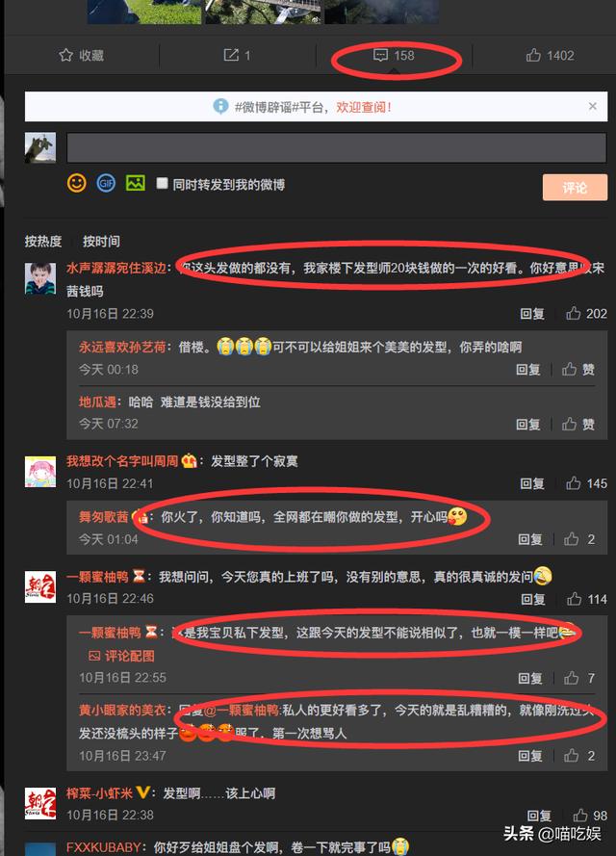Click the repost icon showing 1

click(231, 55)
